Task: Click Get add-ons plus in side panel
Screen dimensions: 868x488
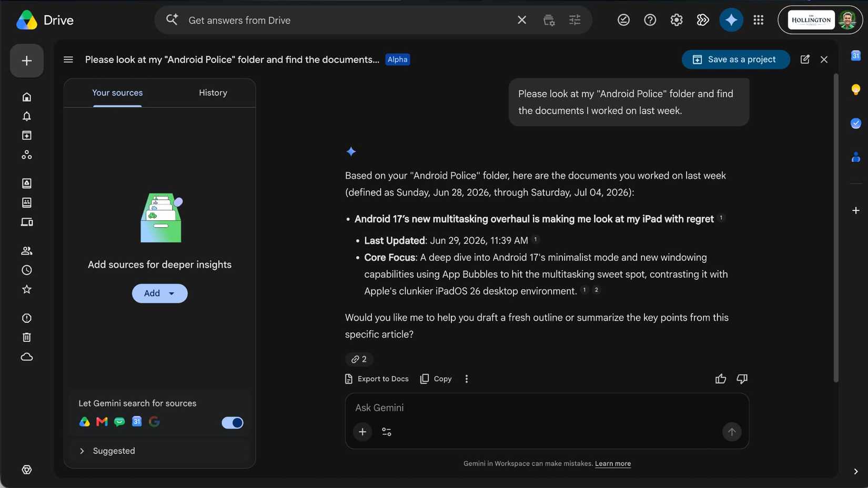Action: tap(856, 210)
